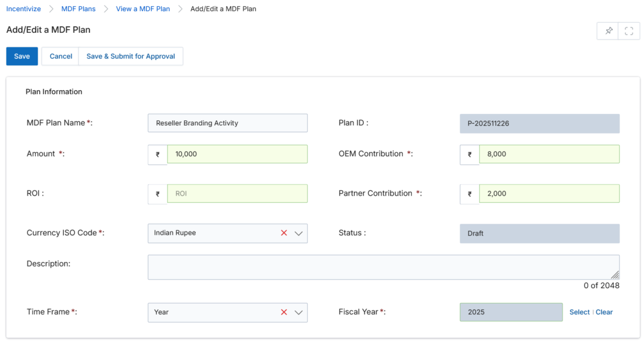Go to MDF Plans breadcrumb
This screenshot has height=342, width=644.
(x=78, y=9)
